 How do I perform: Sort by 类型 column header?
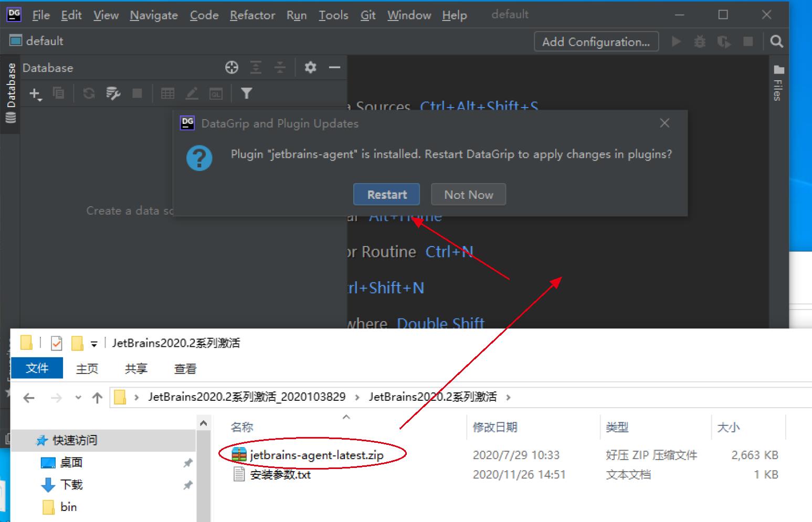tap(617, 427)
